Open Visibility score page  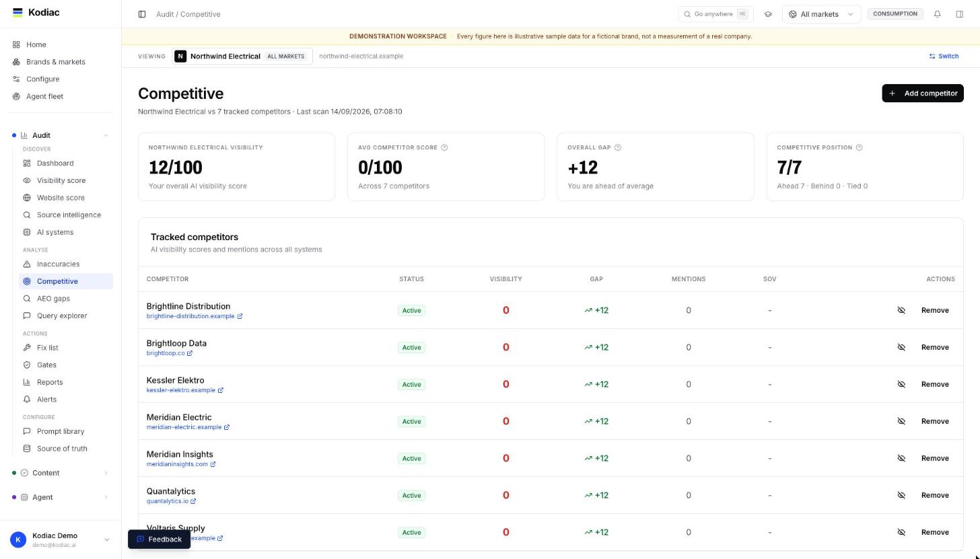tap(66, 180)
